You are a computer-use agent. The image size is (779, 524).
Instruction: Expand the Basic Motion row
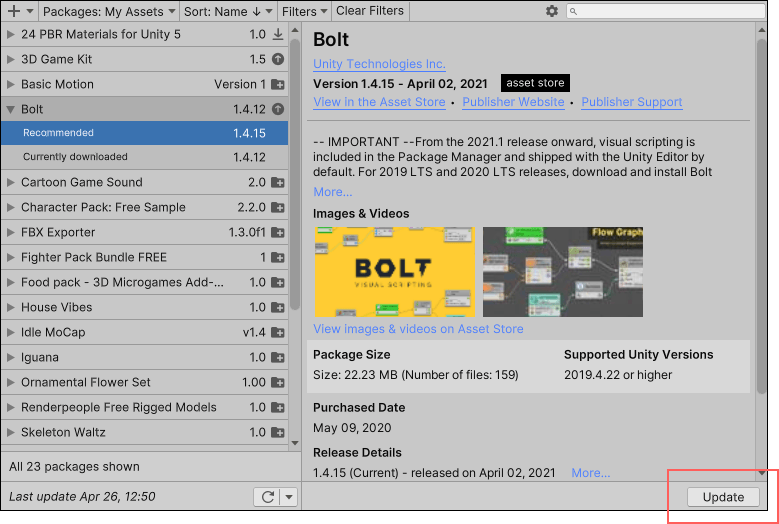pyautogui.click(x=10, y=84)
